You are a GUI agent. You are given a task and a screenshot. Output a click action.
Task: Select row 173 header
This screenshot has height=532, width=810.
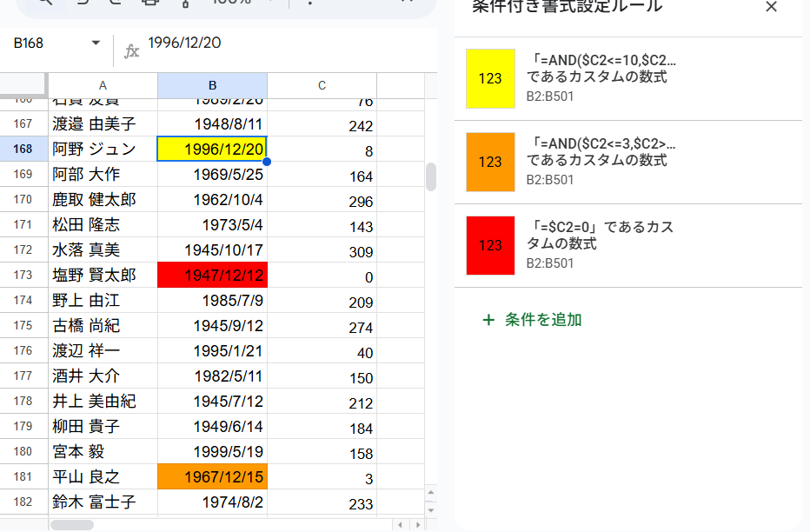click(23, 276)
